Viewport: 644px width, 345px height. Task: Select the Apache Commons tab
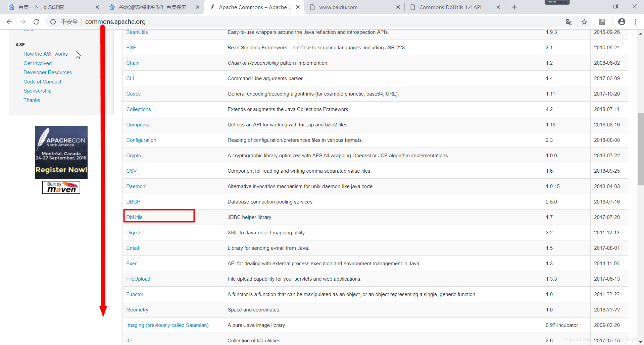[254, 7]
